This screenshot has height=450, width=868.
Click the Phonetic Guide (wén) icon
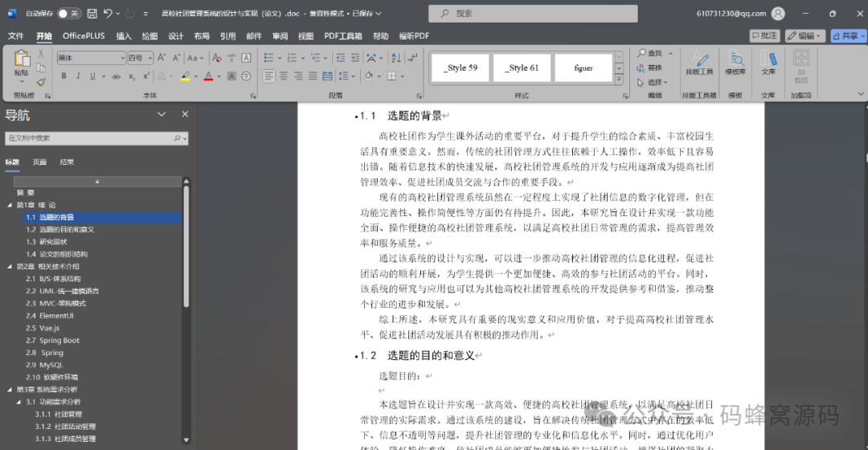tap(231, 58)
